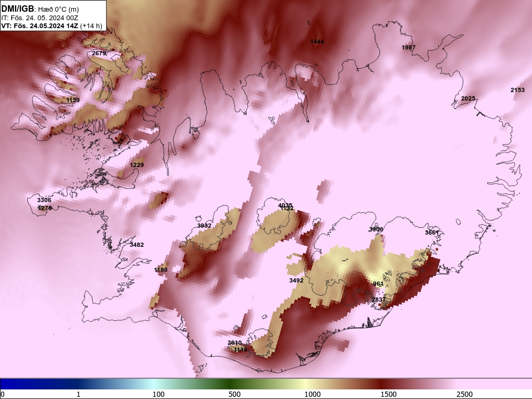Click the 0 label on the color scale
This screenshot has height=399, width=532.
[3, 394]
